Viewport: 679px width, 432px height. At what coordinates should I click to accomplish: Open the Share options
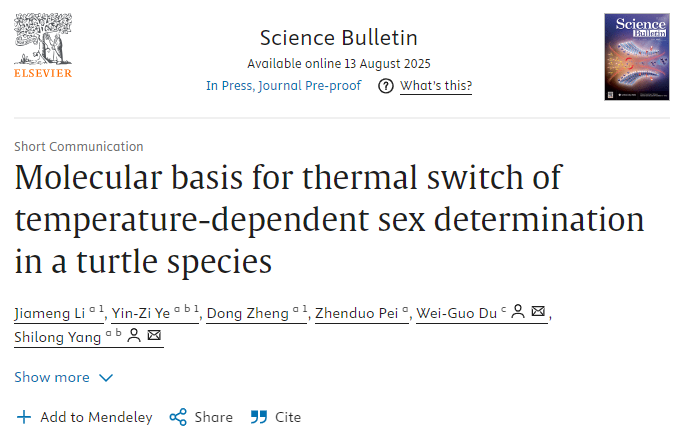pyautogui.click(x=213, y=417)
